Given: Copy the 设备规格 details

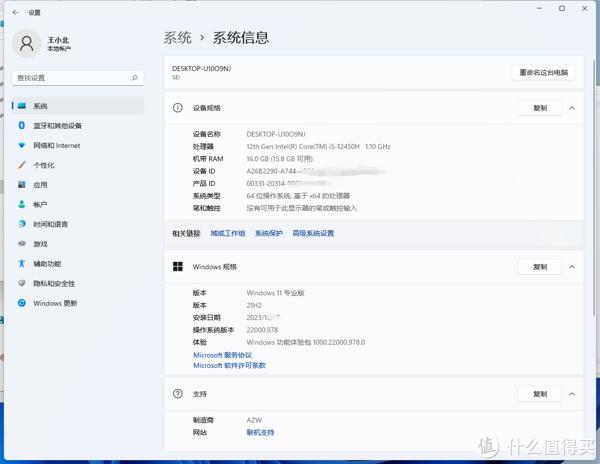Looking at the screenshot, I should click(540, 108).
